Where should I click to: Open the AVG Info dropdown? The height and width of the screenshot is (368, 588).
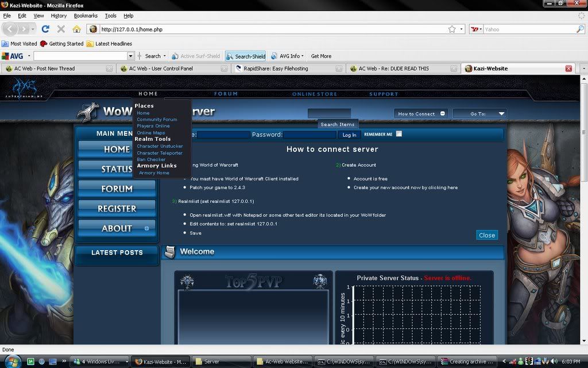(287, 56)
